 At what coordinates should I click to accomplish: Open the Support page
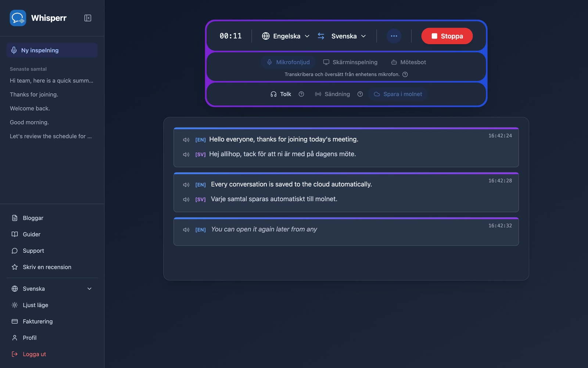coord(52,251)
